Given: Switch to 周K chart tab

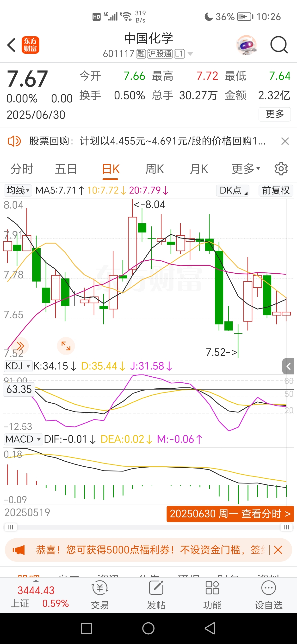Looking at the screenshot, I should point(155,169).
